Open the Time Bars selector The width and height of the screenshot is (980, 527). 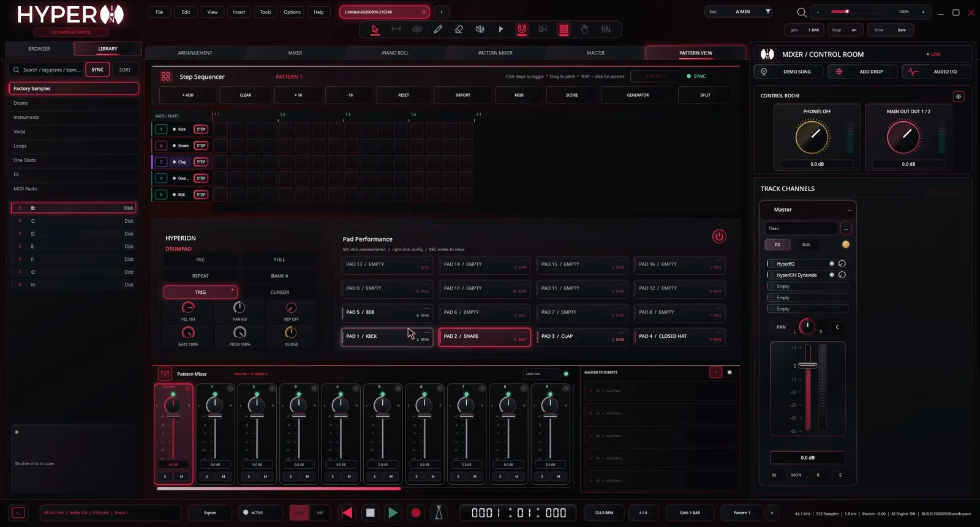click(x=890, y=30)
